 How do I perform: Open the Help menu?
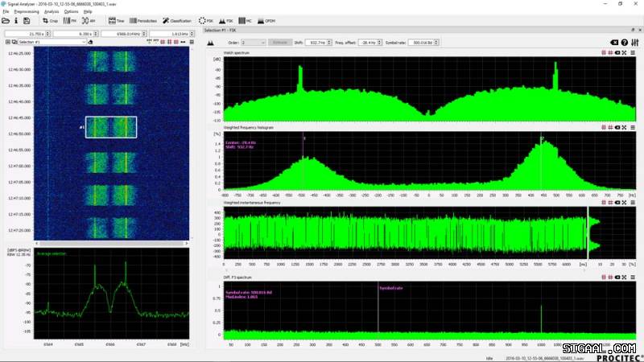[88, 11]
